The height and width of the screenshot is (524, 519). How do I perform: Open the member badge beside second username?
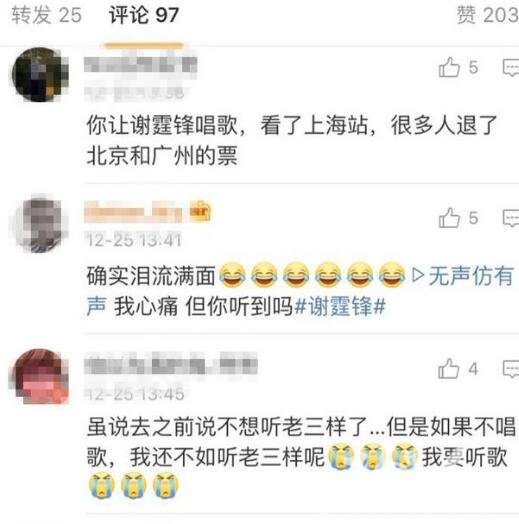tap(200, 211)
